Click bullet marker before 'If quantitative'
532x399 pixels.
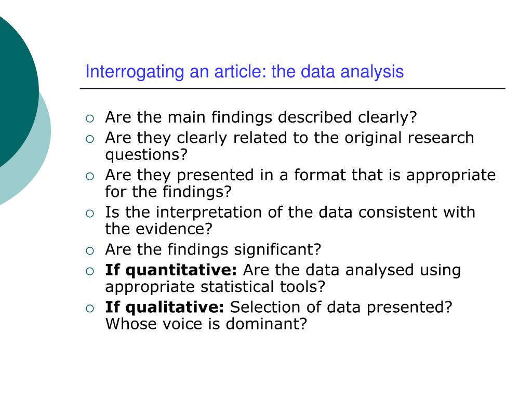click(x=89, y=271)
